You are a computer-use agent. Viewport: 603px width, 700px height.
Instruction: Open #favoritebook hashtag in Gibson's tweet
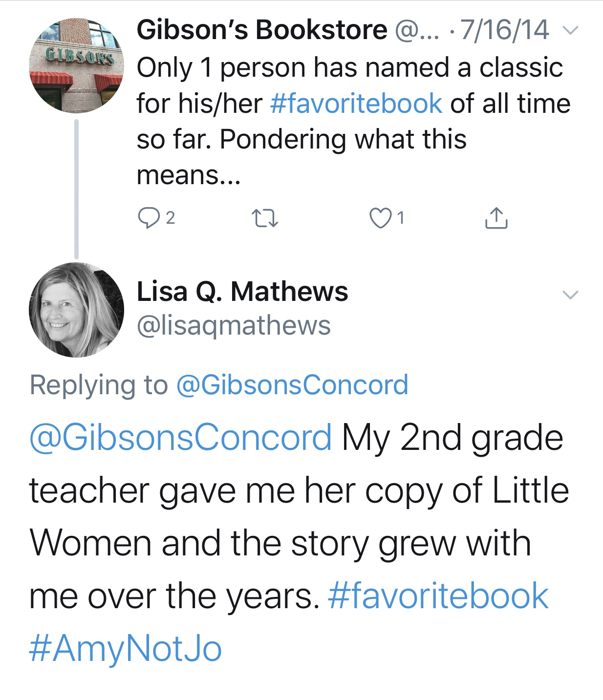pyautogui.click(x=356, y=104)
